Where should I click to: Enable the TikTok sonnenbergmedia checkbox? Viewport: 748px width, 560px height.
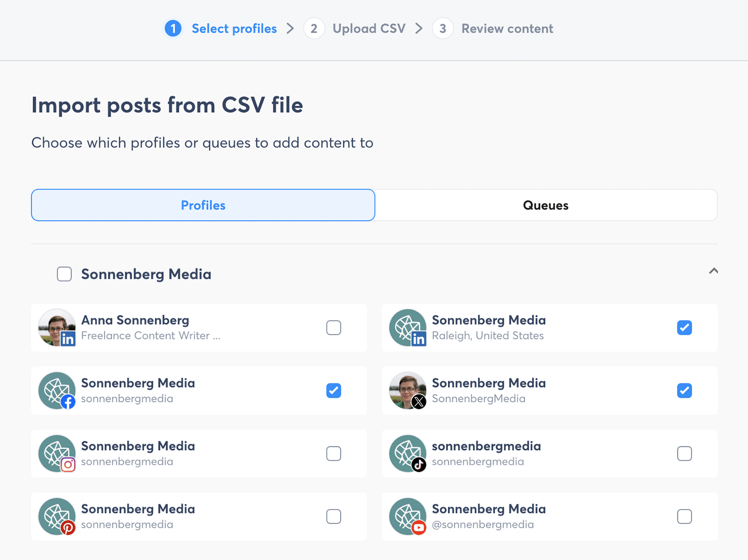pos(684,453)
